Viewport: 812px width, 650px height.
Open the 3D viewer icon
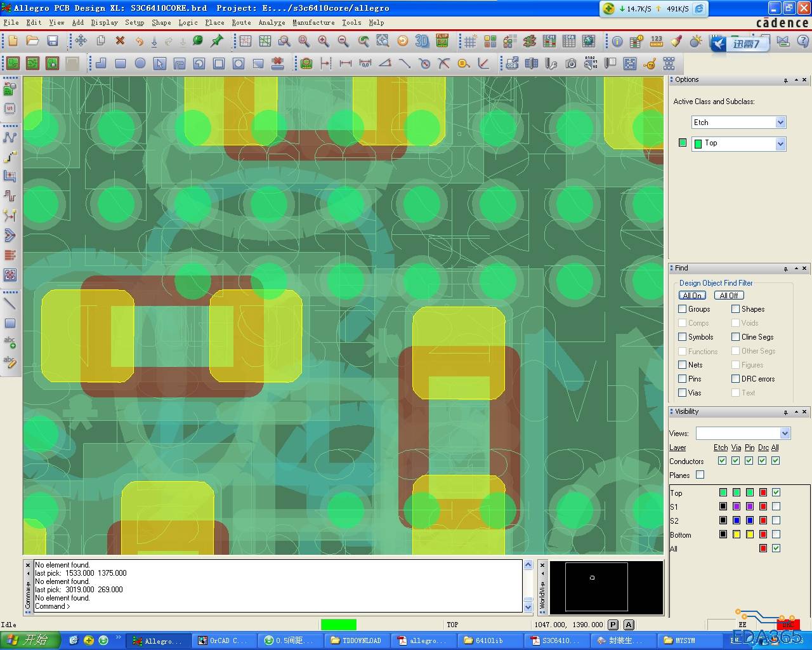pyautogui.click(x=422, y=41)
